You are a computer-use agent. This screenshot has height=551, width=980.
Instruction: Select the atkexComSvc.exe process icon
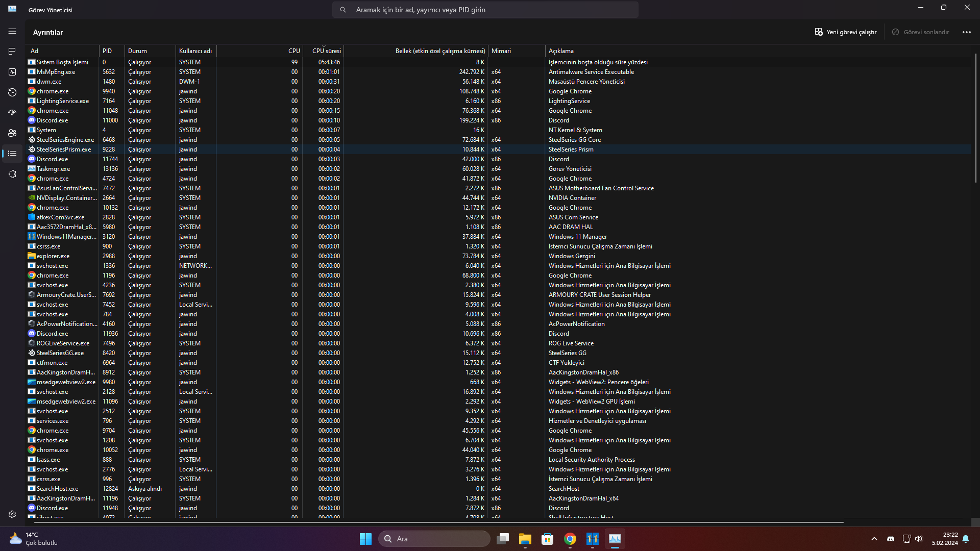32,217
